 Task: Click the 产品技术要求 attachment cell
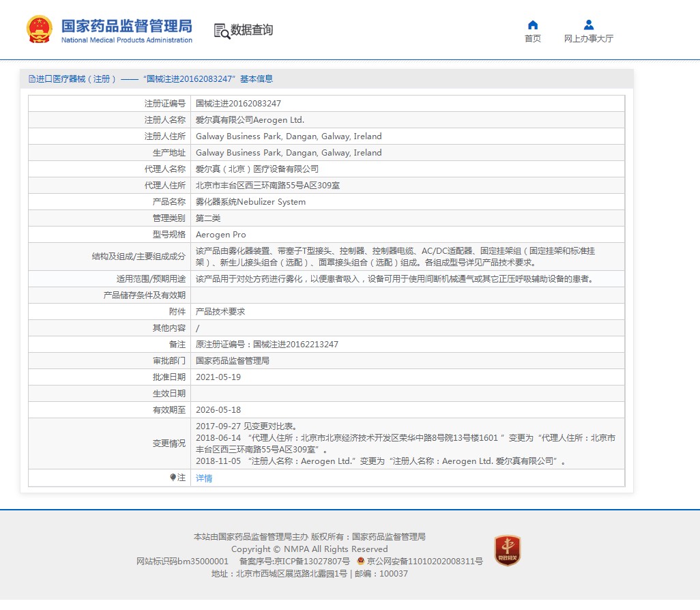coord(220,312)
